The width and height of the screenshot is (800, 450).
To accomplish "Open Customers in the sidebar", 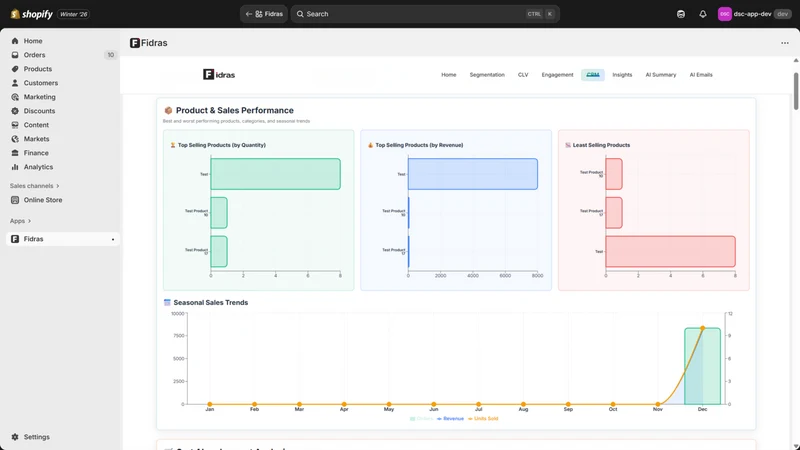I will click(41, 83).
